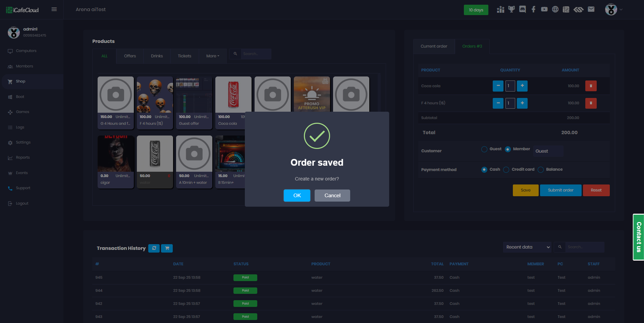Image resolution: width=644 pixels, height=323 pixels.
Task: Open the Boot sidebar item
Action: click(20, 97)
